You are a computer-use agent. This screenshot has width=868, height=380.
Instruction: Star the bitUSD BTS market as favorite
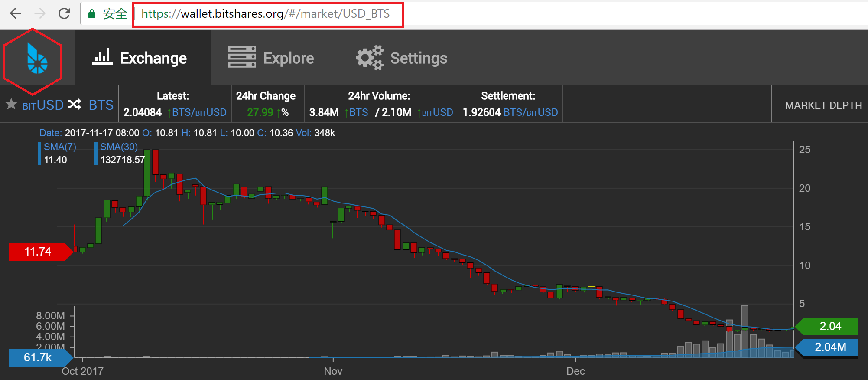click(x=11, y=104)
